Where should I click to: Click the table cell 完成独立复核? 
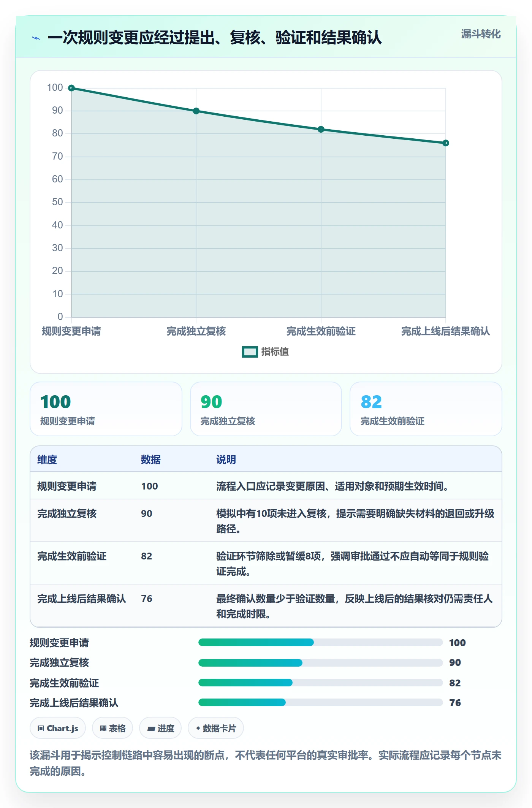67,514
